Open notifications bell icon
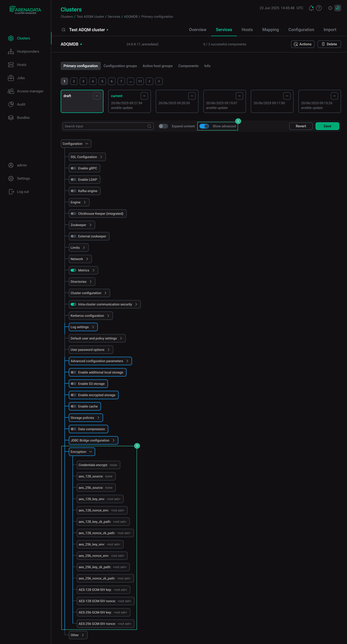 click(311, 8)
